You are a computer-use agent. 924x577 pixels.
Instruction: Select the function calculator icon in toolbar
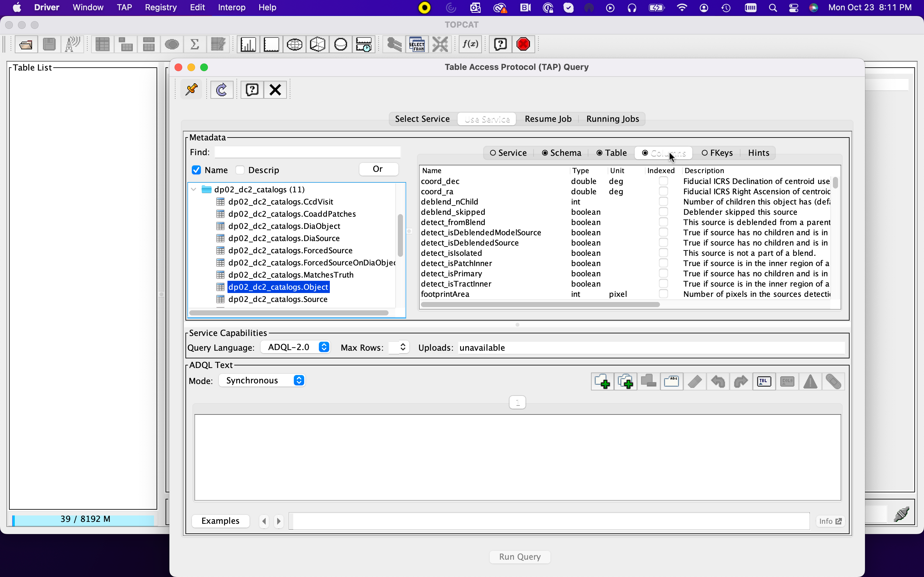click(470, 44)
